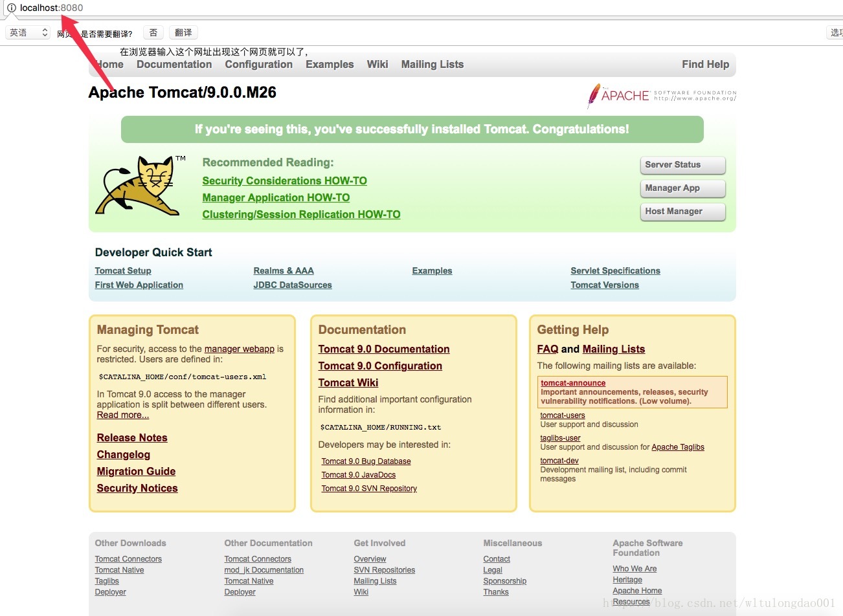Viewport: 843px width, 616px height.
Task: Open Contact under Miscellaneous
Action: coord(497,559)
